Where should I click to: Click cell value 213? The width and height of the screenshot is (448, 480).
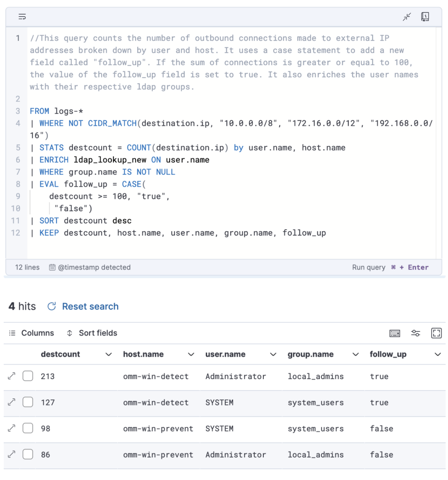pos(48,376)
